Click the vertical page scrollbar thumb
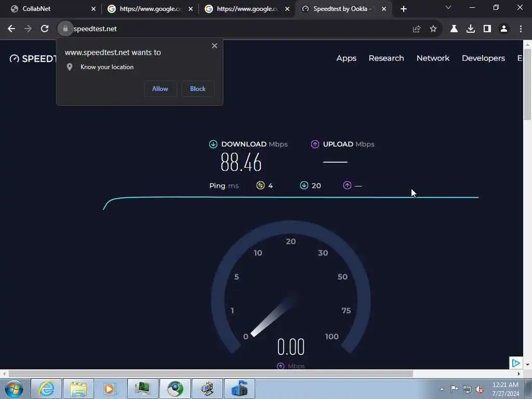 coord(527,84)
